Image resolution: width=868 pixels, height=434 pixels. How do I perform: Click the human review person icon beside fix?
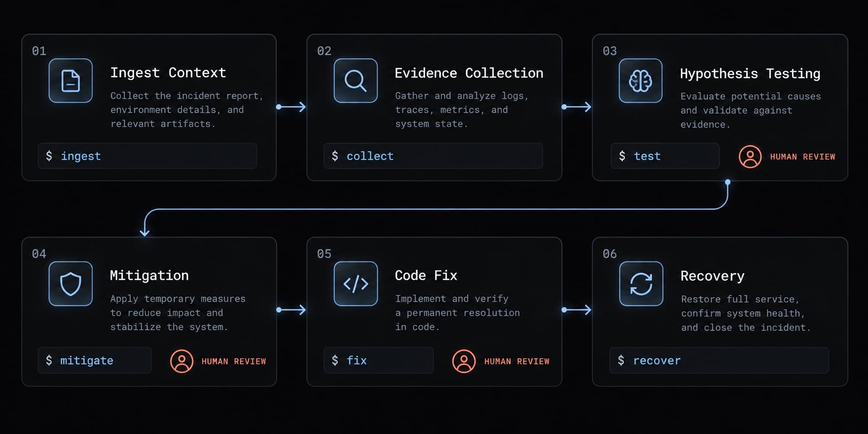(x=464, y=361)
